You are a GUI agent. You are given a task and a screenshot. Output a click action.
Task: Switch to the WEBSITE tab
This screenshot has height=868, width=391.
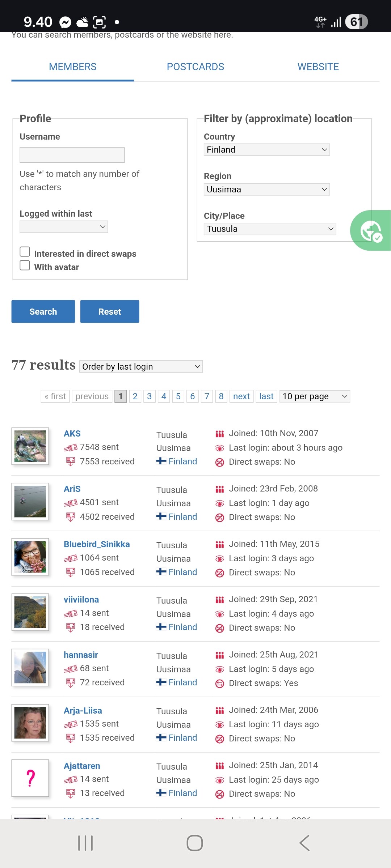318,67
